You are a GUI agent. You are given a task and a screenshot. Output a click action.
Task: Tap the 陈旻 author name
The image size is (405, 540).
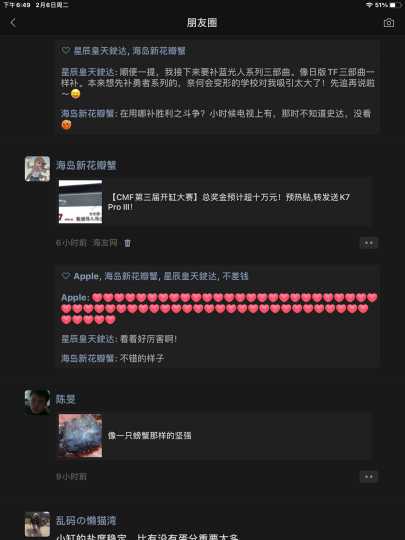click(x=66, y=399)
